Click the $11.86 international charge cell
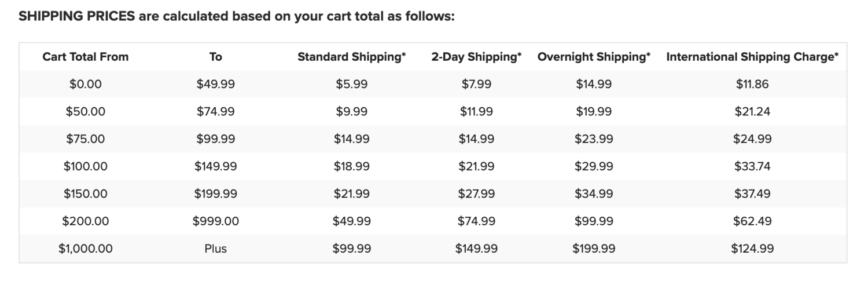The width and height of the screenshot is (868, 281). click(752, 84)
